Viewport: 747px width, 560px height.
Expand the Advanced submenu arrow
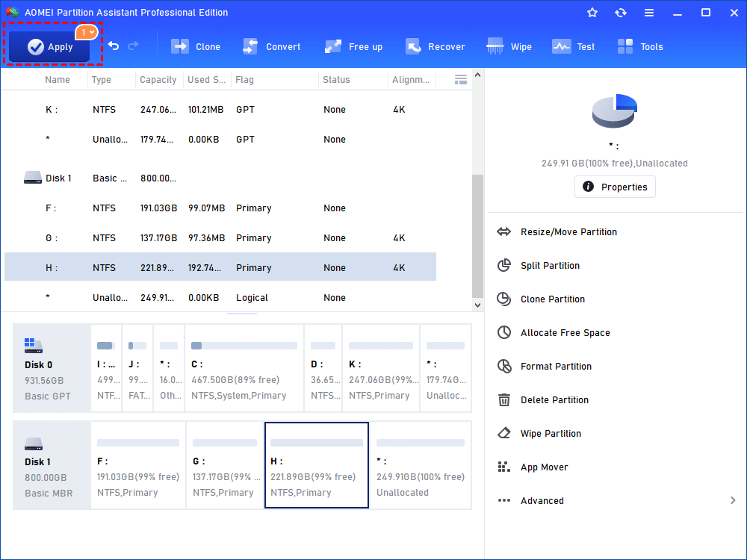[733, 500]
